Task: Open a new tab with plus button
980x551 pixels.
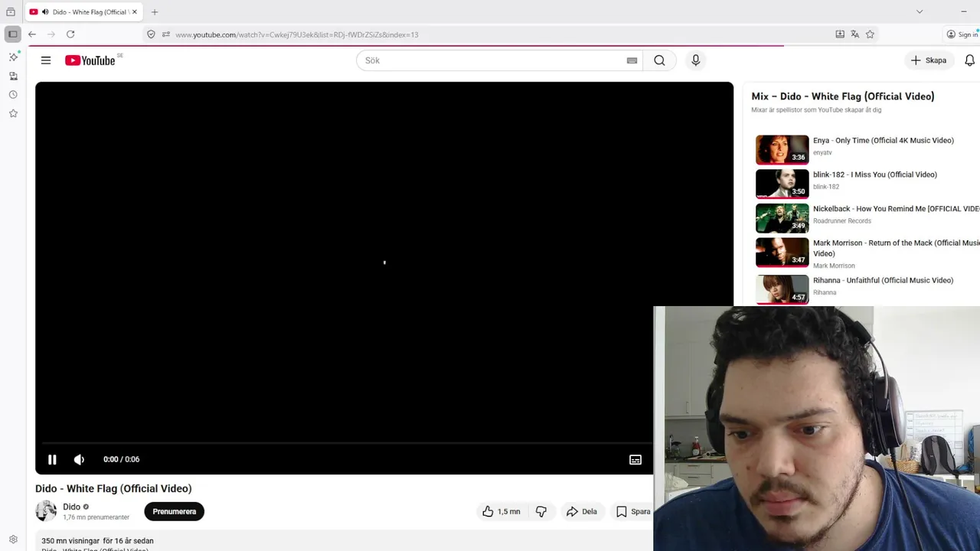Action: pos(155,11)
